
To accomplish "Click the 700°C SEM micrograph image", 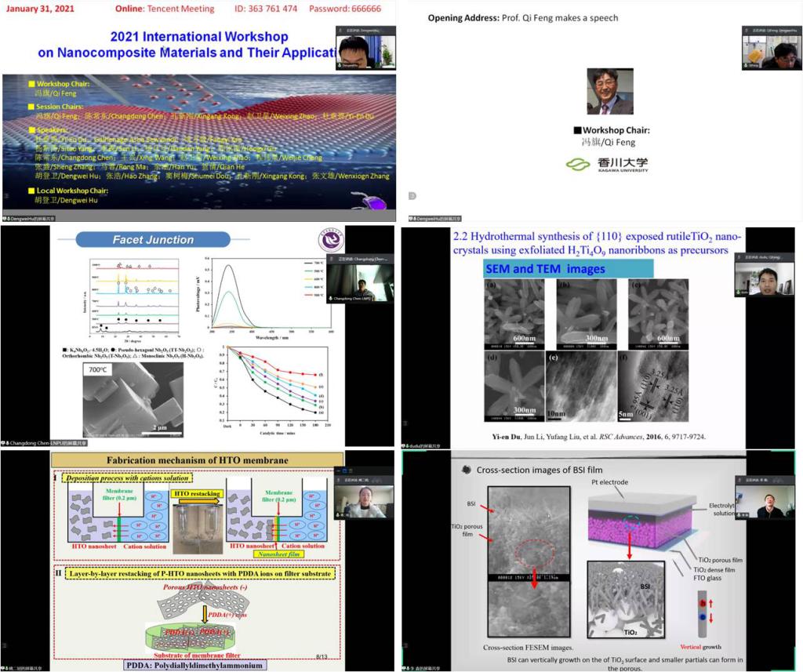I will (x=133, y=400).
